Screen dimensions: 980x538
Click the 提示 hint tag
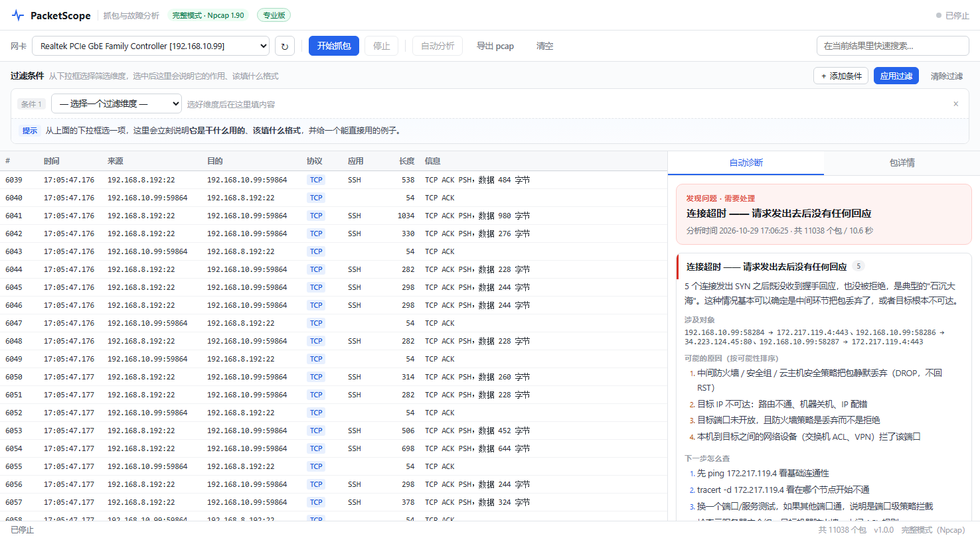coord(30,131)
